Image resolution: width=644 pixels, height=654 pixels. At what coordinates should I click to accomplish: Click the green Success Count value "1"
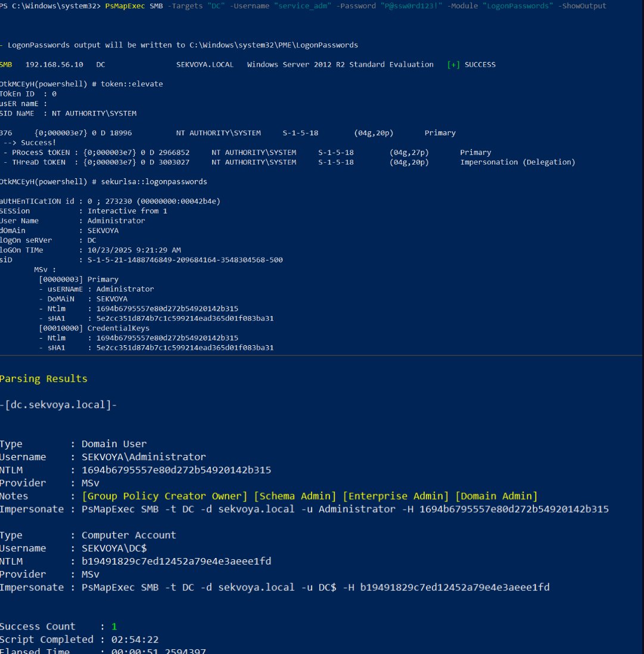coord(114,627)
